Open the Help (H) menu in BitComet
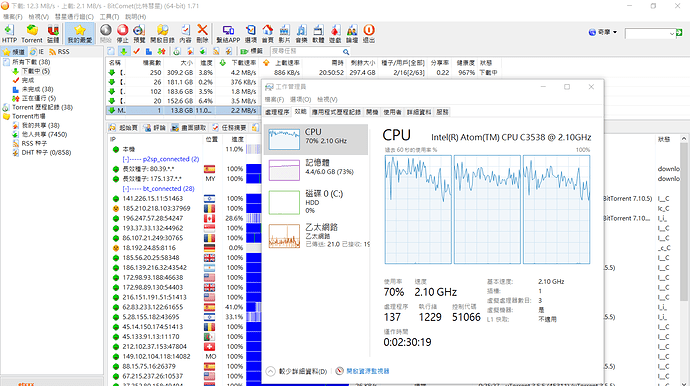The image size is (690, 386). (x=136, y=16)
